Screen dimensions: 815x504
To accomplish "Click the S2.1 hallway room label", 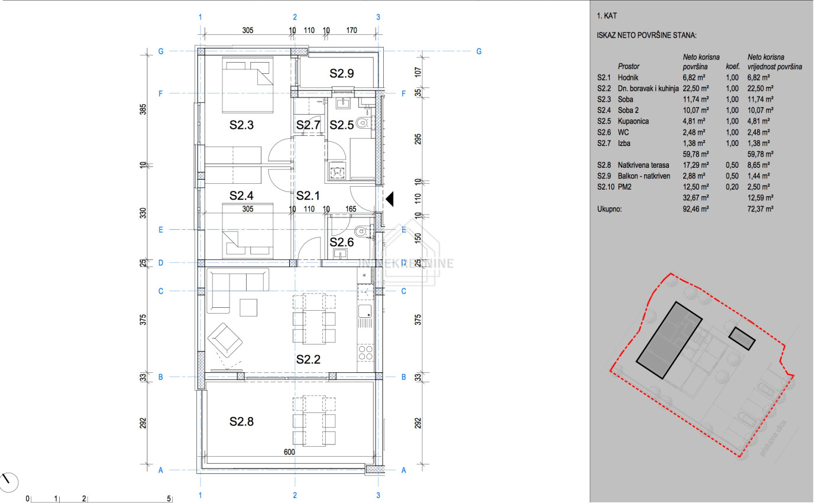I will coord(308,194).
